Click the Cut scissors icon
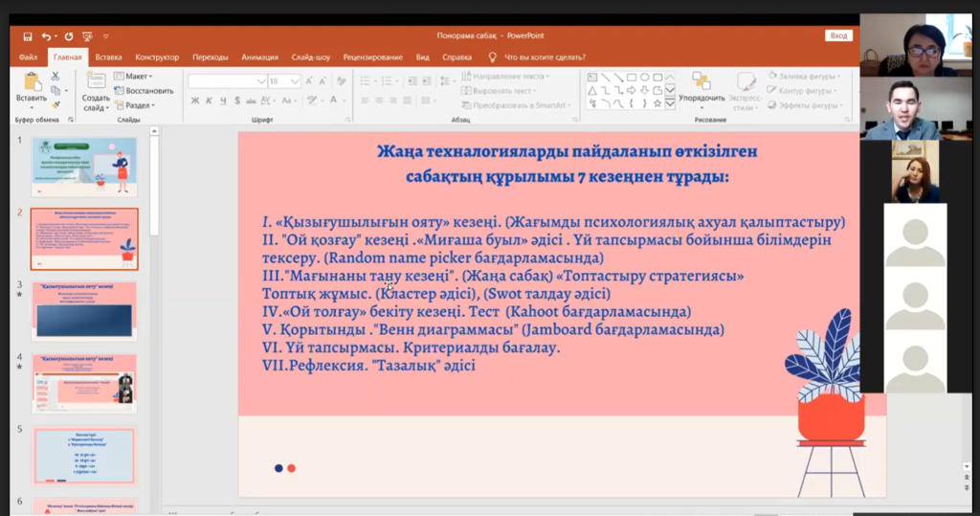 56,76
